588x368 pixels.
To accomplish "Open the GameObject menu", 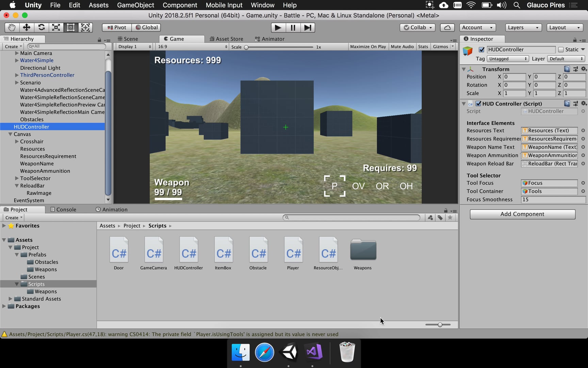I will [x=135, y=5].
